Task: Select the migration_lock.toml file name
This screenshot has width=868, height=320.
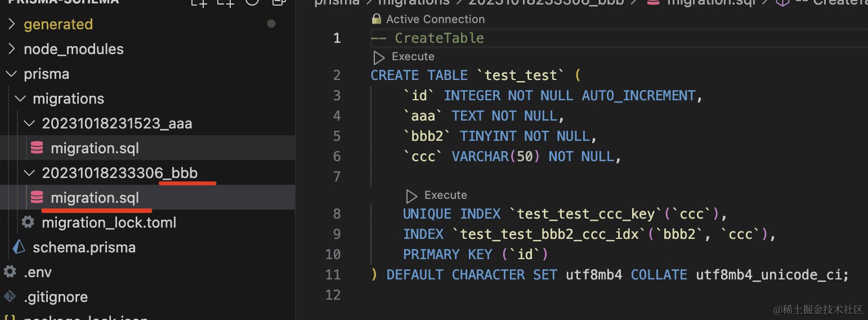Action: (x=109, y=223)
